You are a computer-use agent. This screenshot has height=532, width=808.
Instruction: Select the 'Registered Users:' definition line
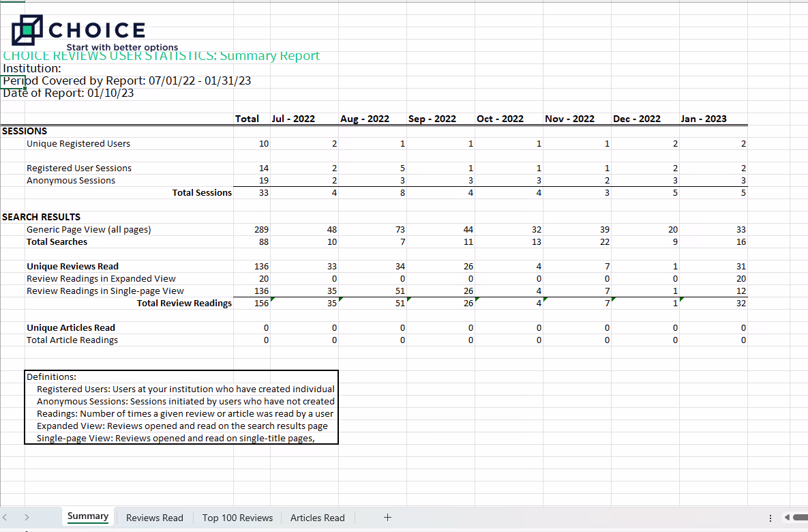point(185,389)
